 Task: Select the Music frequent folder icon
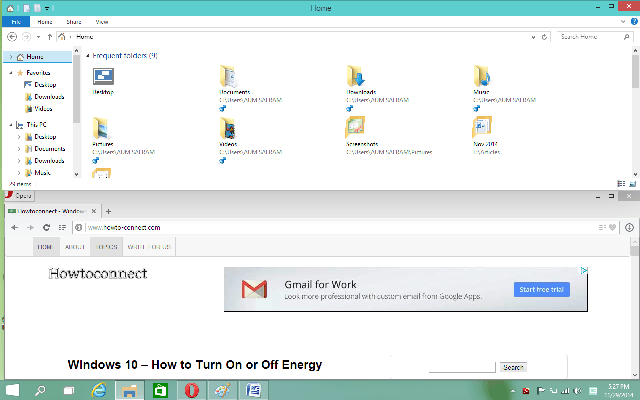coord(482,76)
